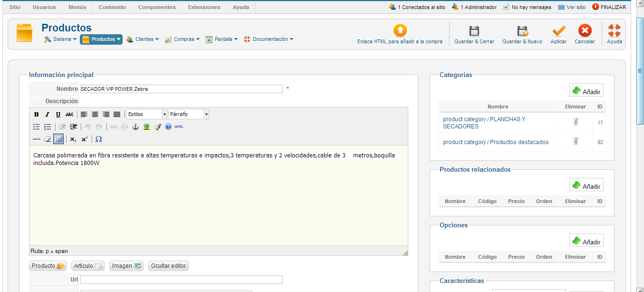Open the HTML source editor
This screenshot has width=644, height=292.
(x=179, y=127)
